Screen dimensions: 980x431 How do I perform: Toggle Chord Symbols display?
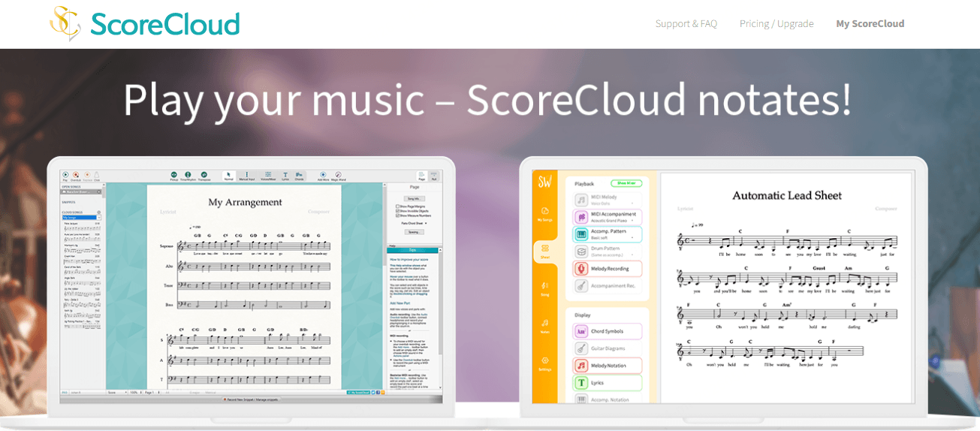tap(607, 331)
